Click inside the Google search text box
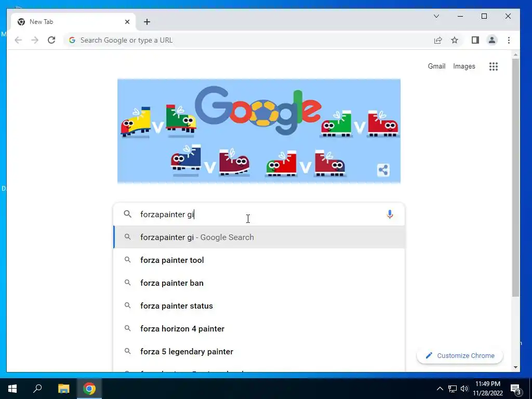The width and height of the screenshot is (532, 399). [x=260, y=214]
